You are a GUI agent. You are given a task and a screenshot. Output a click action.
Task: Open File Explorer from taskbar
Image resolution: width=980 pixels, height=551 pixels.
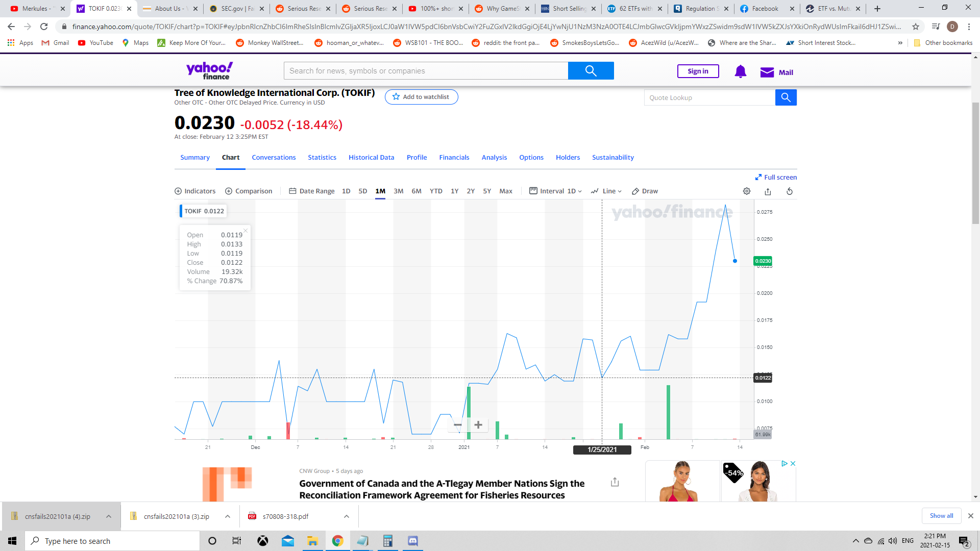point(312,541)
